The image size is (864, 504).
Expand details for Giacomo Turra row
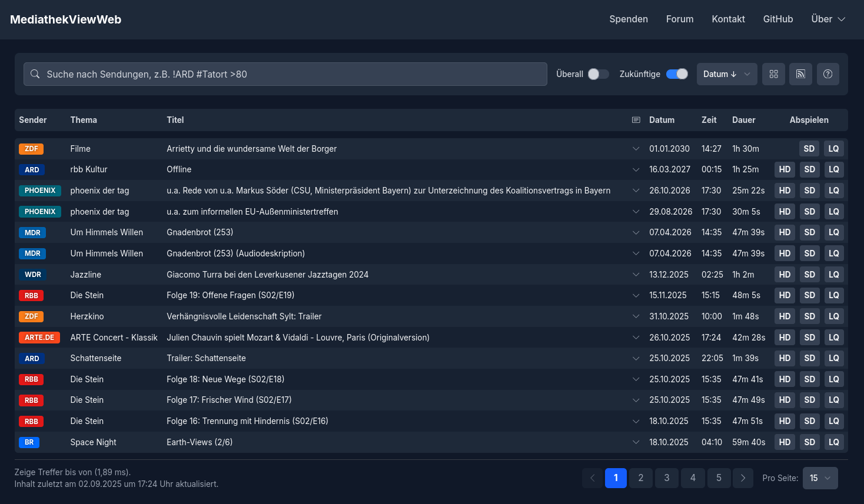tap(636, 275)
